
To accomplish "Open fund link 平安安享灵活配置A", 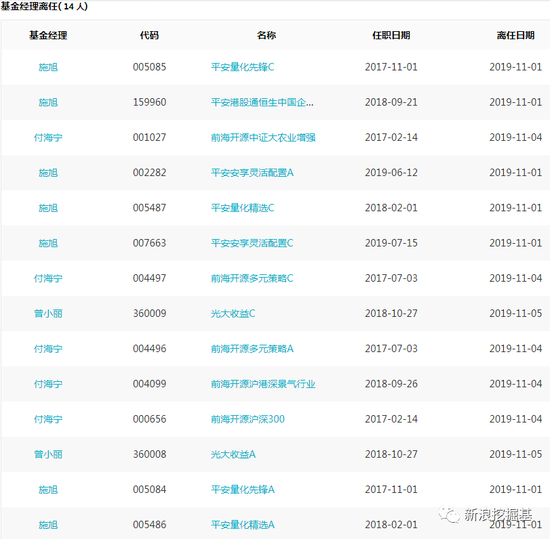I will tap(252, 173).
